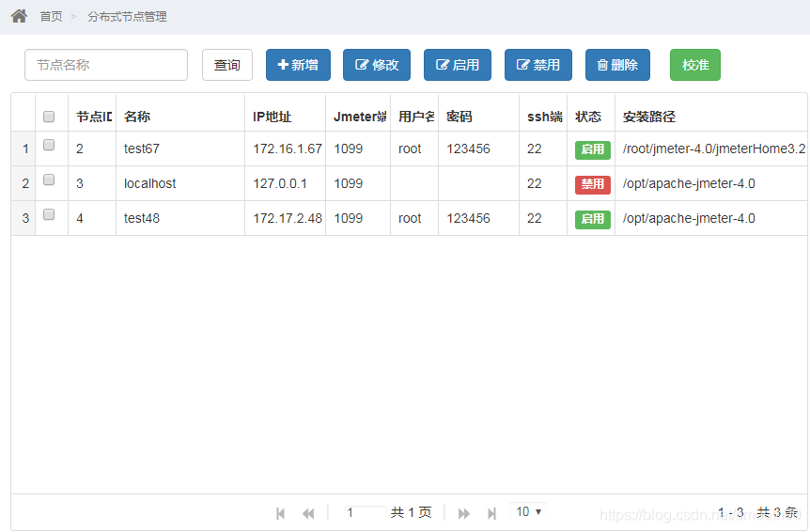The image size is (810, 532).
Task: Click the page number input field
Action: tap(365, 512)
